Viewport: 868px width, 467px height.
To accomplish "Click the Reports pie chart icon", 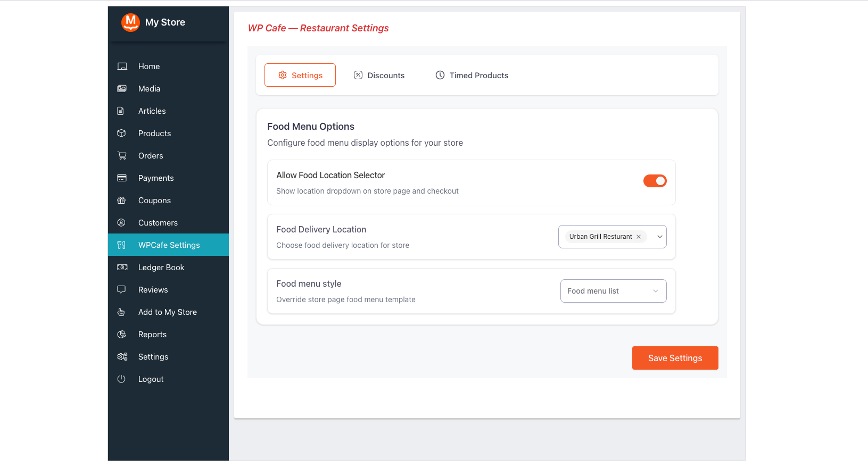I will pyautogui.click(x=121, y=335).
